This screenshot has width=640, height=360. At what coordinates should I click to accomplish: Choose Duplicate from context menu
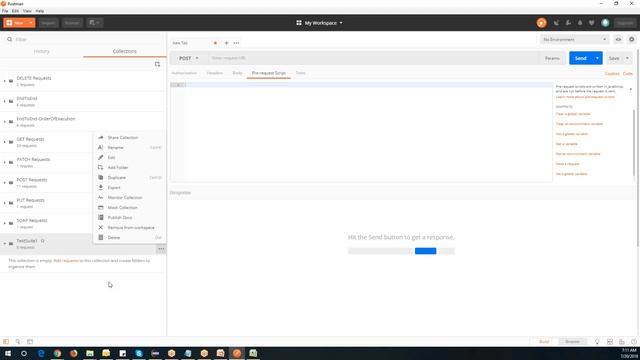(130, 178)
